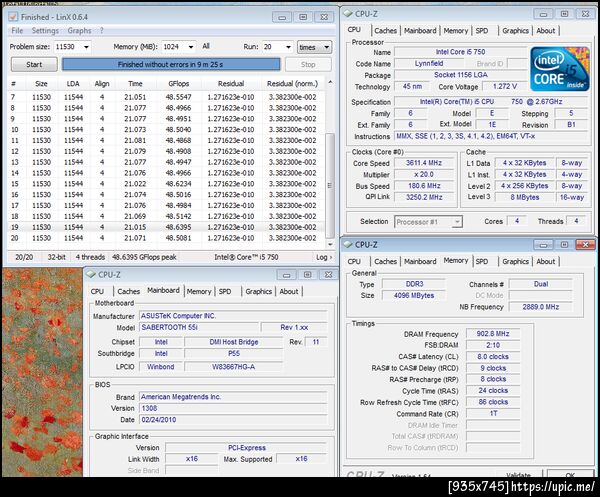This screenshot has width=600, height=497.
Task: Click the CPU-Z icon in Mainboard window title
Action: coord(91,274)
